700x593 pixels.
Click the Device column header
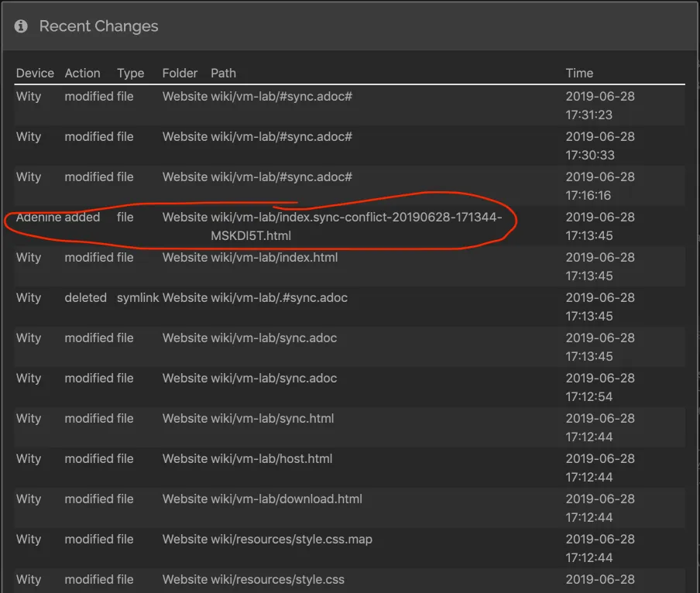tap(35, 74)
